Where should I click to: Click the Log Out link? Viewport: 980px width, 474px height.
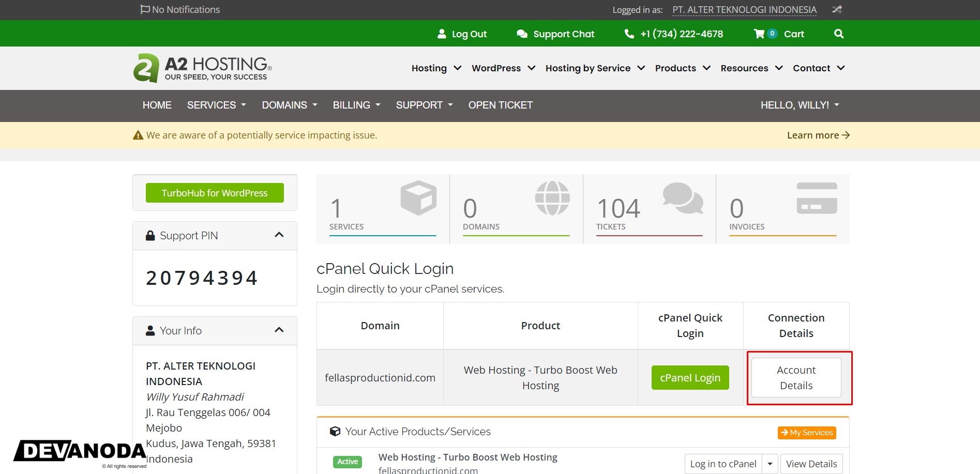pos(469,34)
